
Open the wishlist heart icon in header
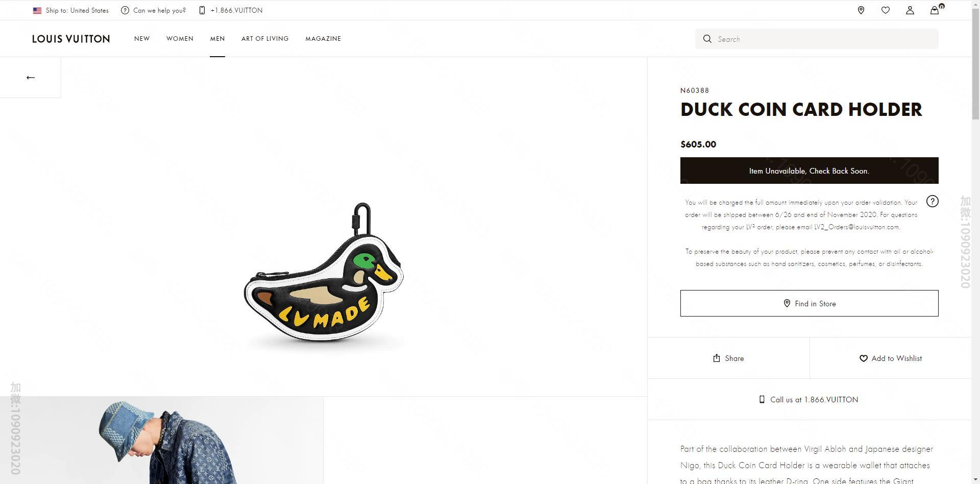[886, 10]
